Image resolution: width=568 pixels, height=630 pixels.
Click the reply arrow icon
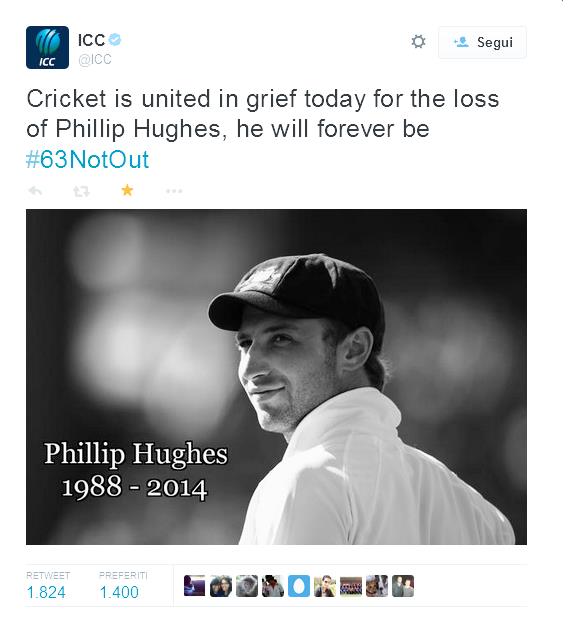click(x=36, y=191)
